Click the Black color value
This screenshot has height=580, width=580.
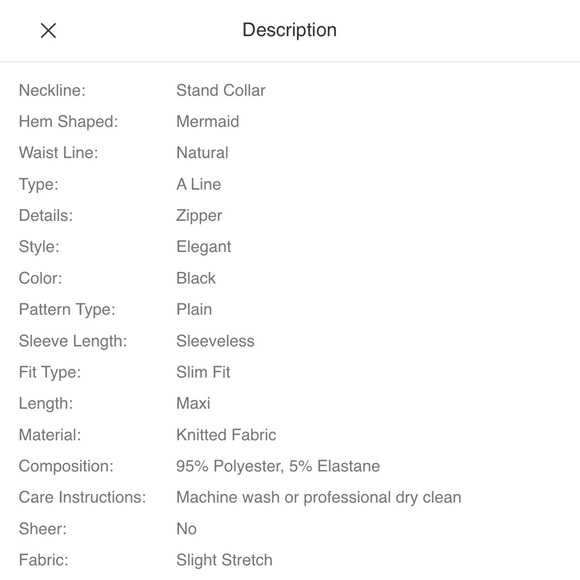[x=196, y=278]
